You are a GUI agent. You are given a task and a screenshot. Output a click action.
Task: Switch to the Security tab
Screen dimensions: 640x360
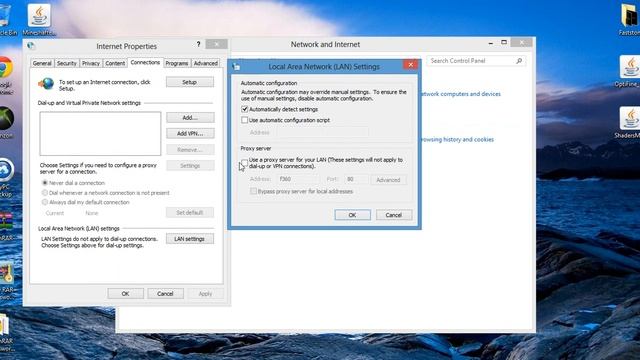(x=67, y=63)
